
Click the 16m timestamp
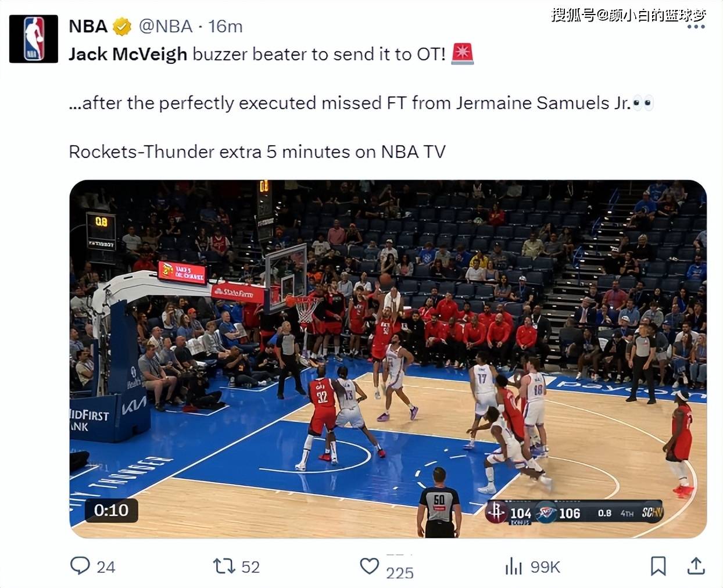click(226, 26)
